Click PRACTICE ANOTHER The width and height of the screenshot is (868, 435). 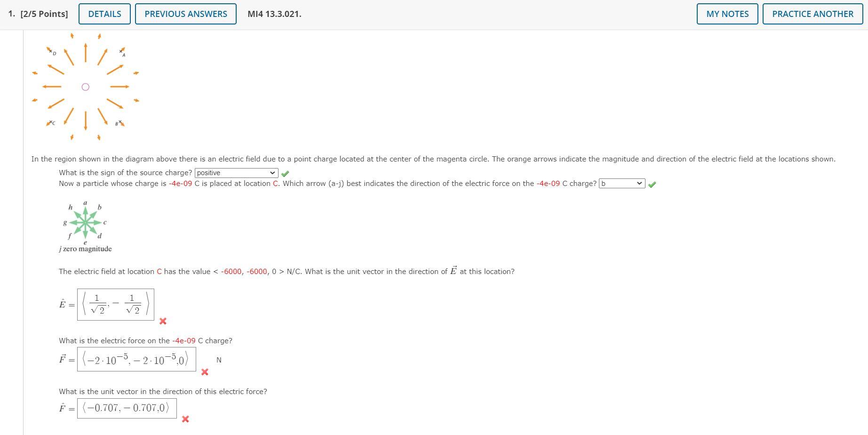click(812, 14)
